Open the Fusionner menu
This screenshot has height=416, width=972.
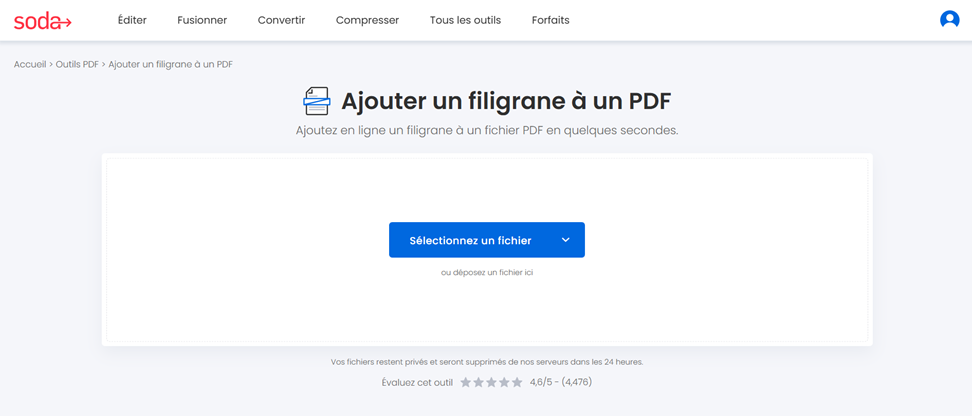202,20
